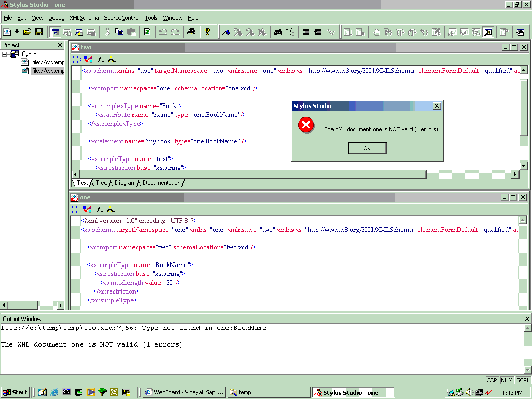Click the mybook element line in two
Screen dimensions: 532x399
click(x=167, y=141)
